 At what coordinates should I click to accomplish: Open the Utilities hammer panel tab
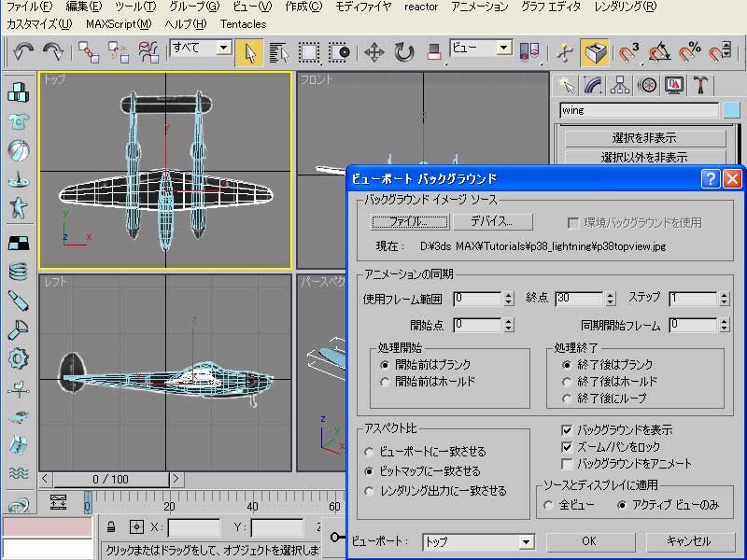(x=700, y=86)
